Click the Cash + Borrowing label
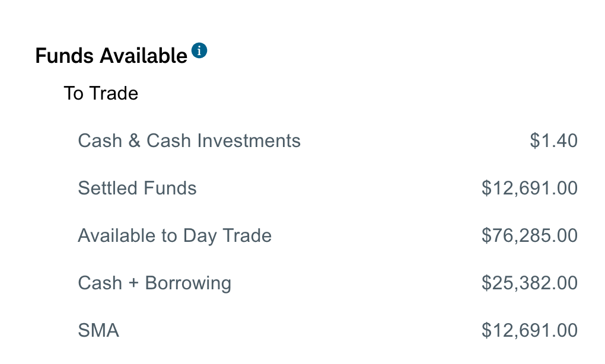 154,283
